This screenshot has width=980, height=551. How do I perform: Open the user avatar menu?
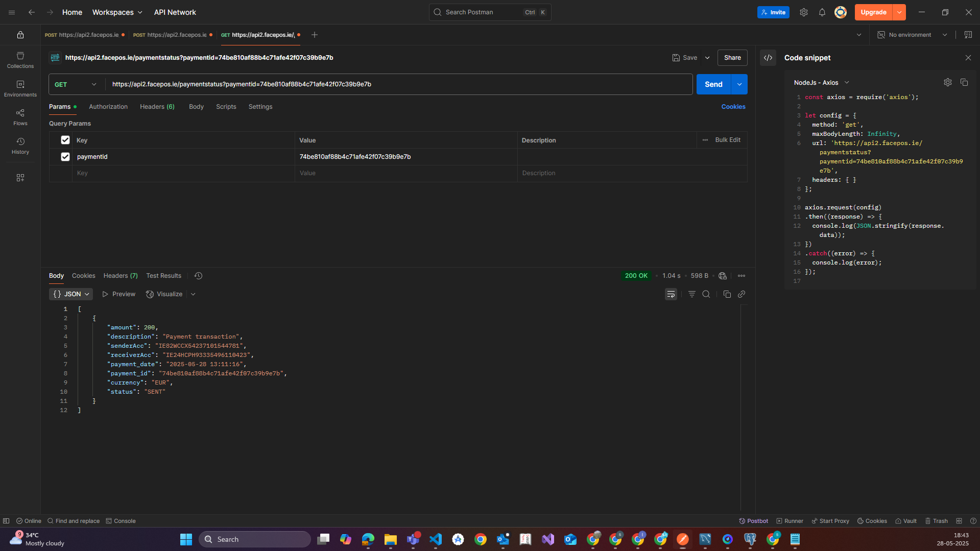(841, 12)
